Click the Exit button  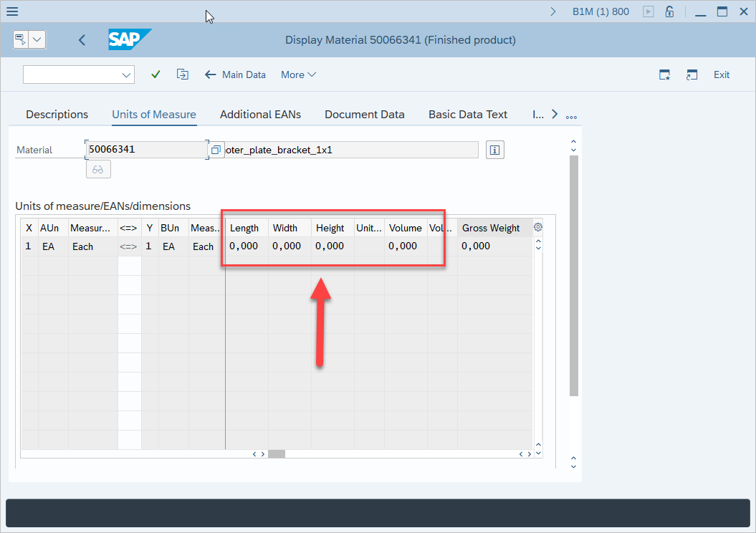pos(722,75)
